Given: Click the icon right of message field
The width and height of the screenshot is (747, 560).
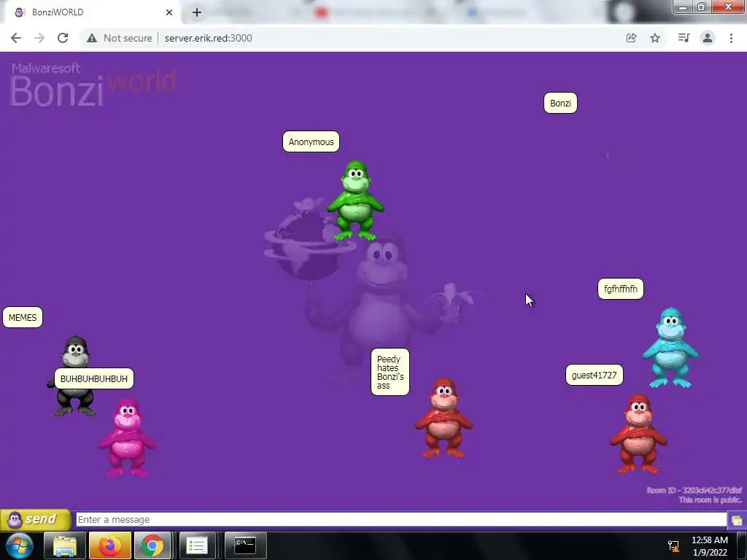Looking at the screenshot, I should (737, 519).
